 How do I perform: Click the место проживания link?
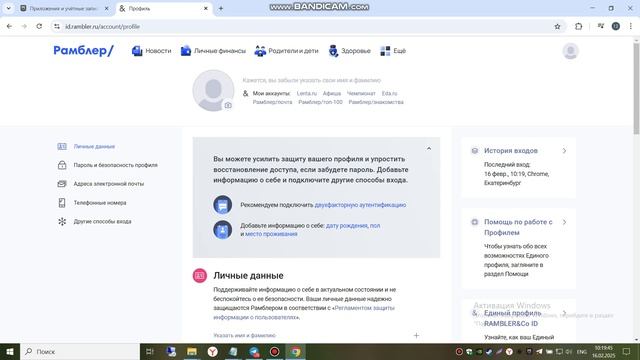pos(271,234)
